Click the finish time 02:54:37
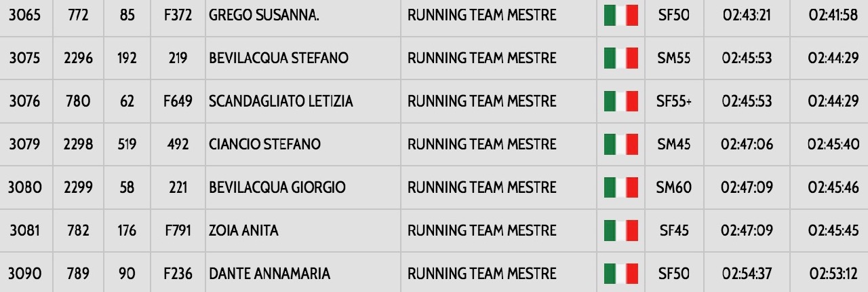 (x=747, y=274)
